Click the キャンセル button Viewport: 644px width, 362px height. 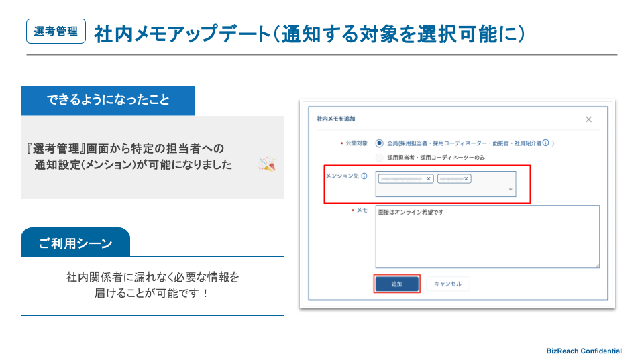(447, 284)
